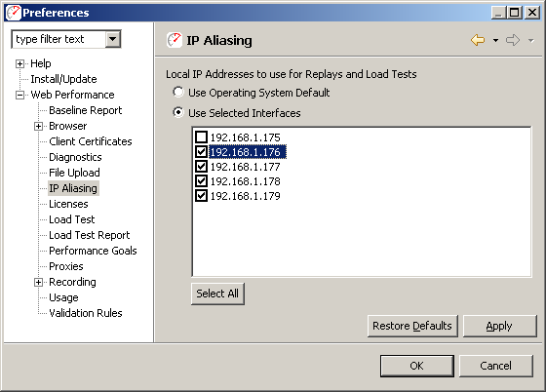Screen dimensions: 546x392
Task: Collapse the Web Performance tree node
Action: click(x=19, y=95)
